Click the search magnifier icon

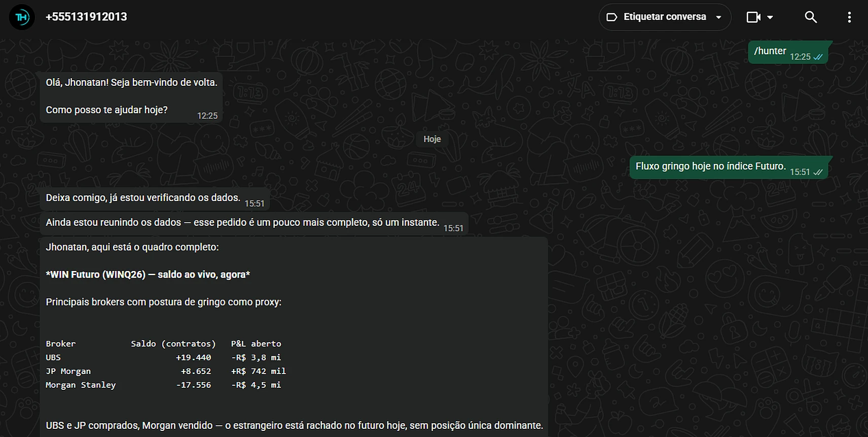[811, 17]
